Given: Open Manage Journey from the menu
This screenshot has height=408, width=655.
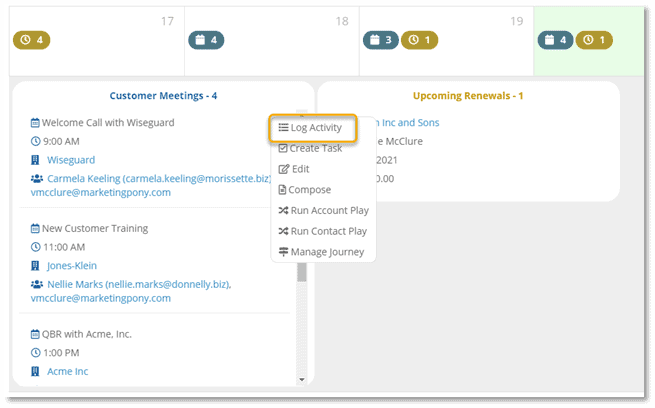Looking at the screenshot, I should pyautogui.click(x=320, y=252).
